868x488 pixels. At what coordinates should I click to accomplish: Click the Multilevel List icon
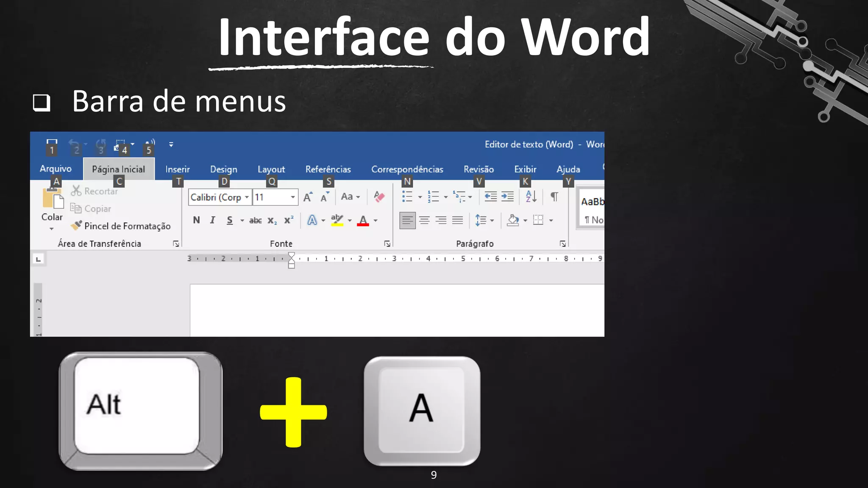(459, 197)
